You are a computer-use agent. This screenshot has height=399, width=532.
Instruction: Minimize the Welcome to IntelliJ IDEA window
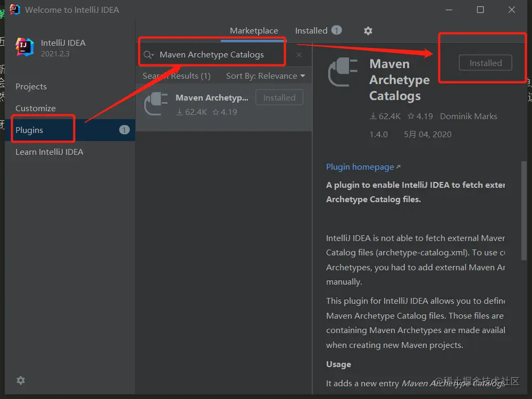click(449, 10)
